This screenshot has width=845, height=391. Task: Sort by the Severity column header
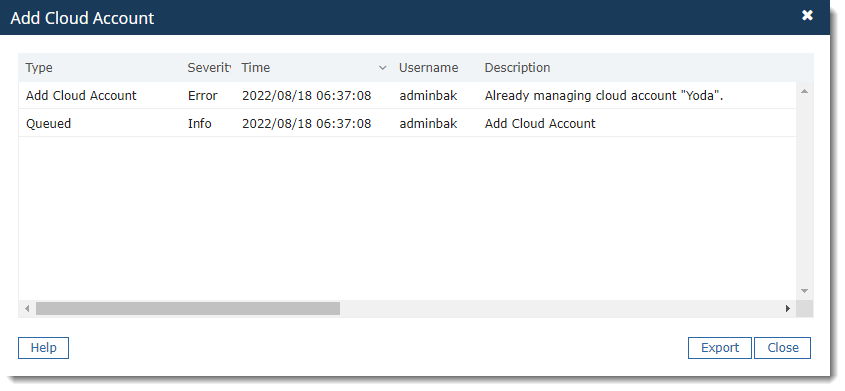click(x=209, y=68)
